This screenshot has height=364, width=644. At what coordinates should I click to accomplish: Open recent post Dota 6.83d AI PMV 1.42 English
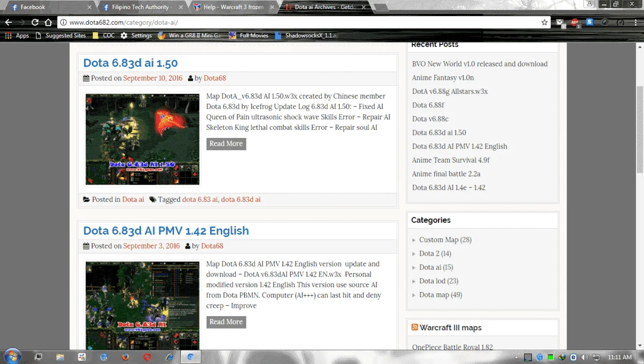click(x=459, y=147)
